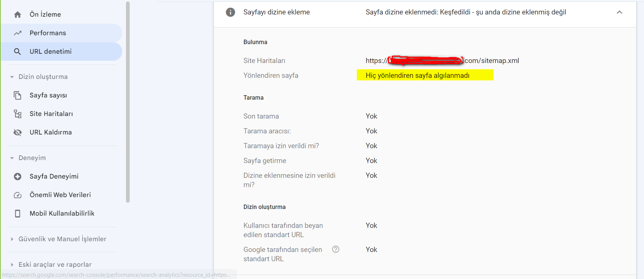Screen dimensions: 644x279
Task: Click the magnifier icon beside URL denetimi
Action: [17, 52]
